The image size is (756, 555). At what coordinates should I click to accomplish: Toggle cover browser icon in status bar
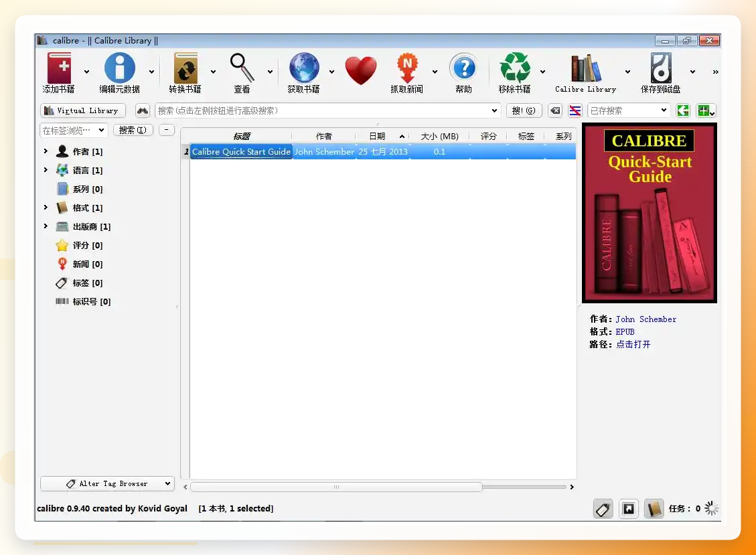(629, 509)
